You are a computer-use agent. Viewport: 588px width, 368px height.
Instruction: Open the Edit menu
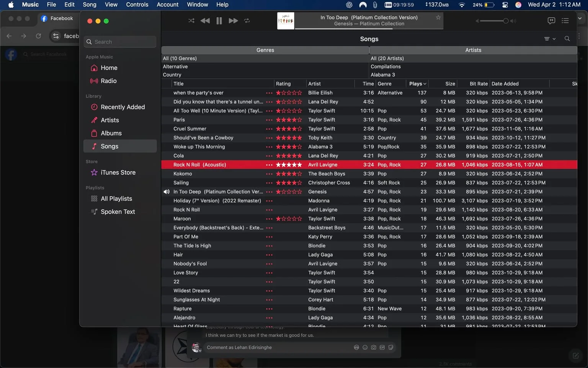tap(69, 5)
